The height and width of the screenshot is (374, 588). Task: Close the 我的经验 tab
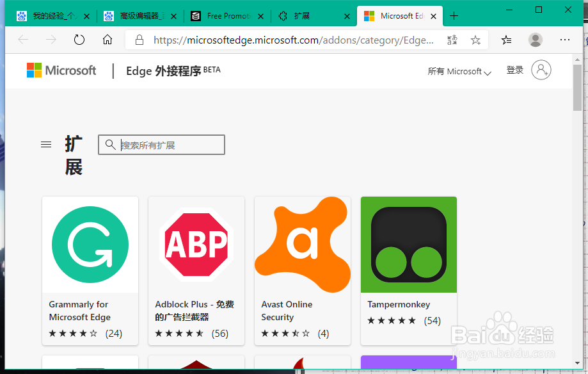pos(86,16)
